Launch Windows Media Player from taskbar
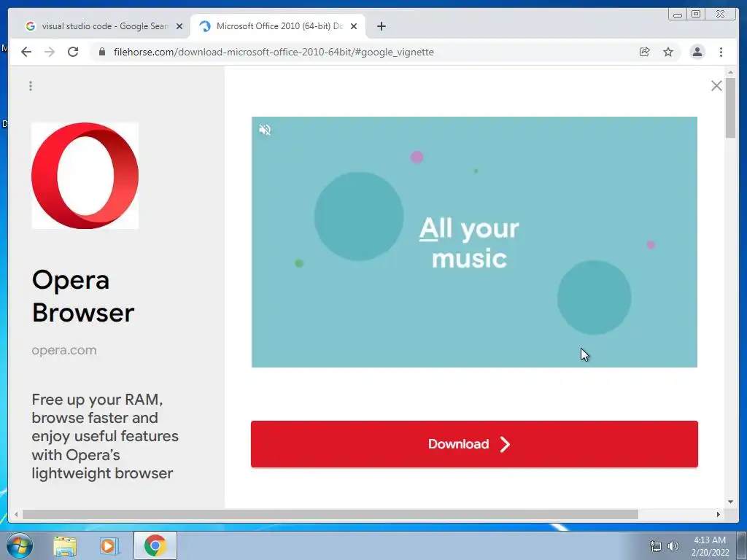Screen dimensions: 747x560 pos(109,545)
